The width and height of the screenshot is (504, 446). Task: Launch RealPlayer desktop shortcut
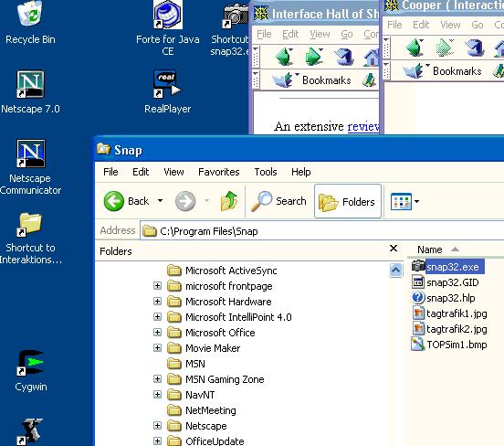click(167, 91)
